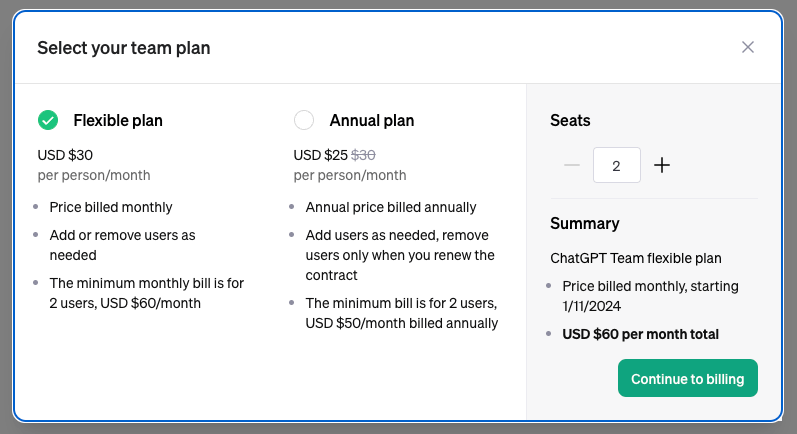Click the minimum monthly bill USD $60/month note
The width and height of the screenshot is (797, 434).
coord(146,293)
